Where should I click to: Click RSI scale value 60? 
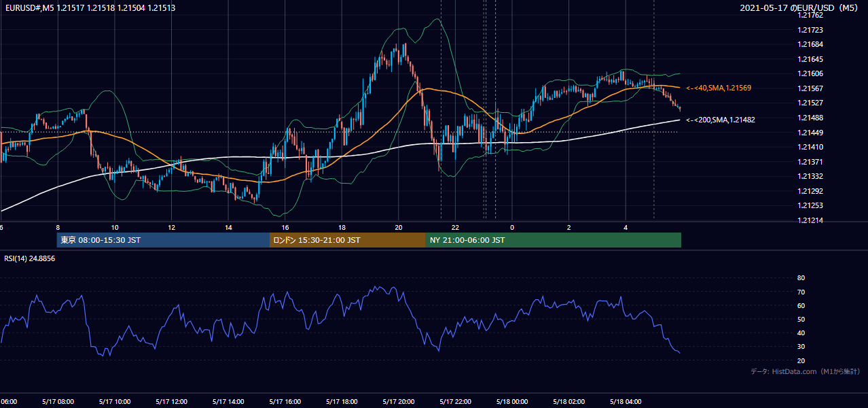[x=801, y=305]
